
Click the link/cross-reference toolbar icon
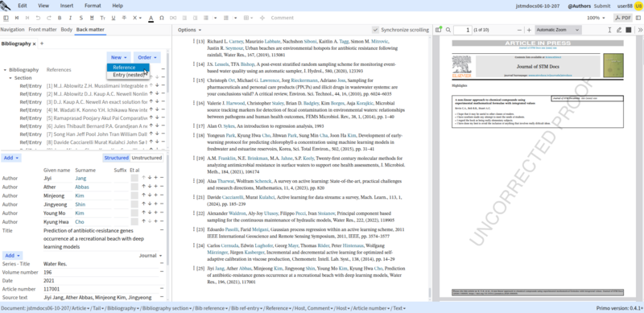click(x=173, y=18)
